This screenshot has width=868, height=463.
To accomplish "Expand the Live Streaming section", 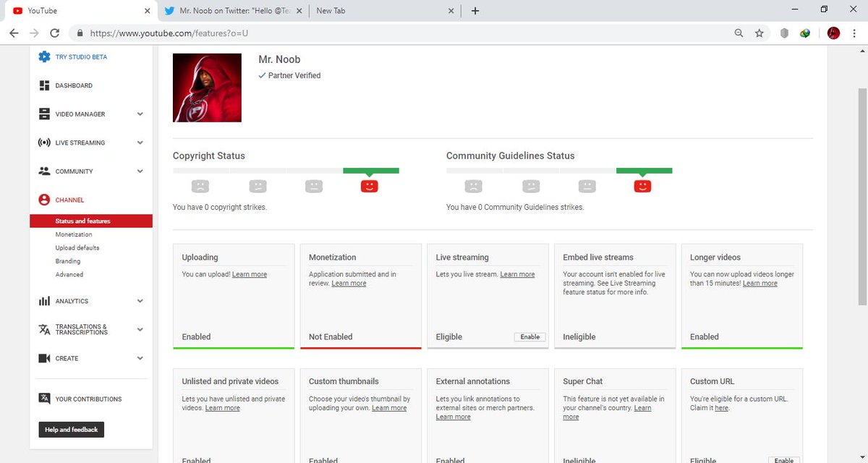I will pyautogui.click(x=140, y=143).
